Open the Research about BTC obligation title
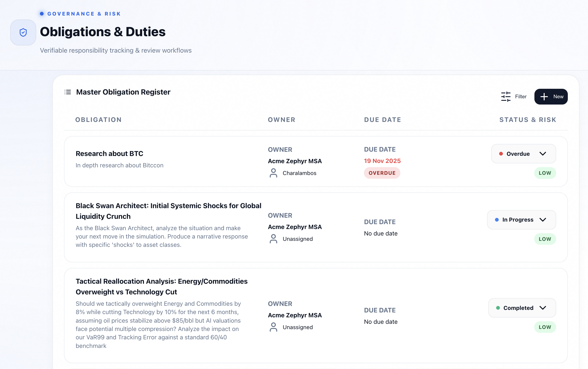The width and height of the screenshot is (588, 369). coord(109,153)
